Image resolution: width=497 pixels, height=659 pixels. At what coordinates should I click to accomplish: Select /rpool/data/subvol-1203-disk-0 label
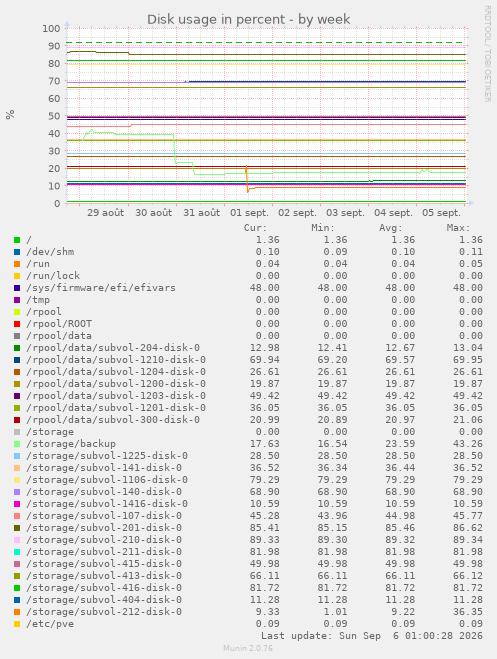click(116, 396)
